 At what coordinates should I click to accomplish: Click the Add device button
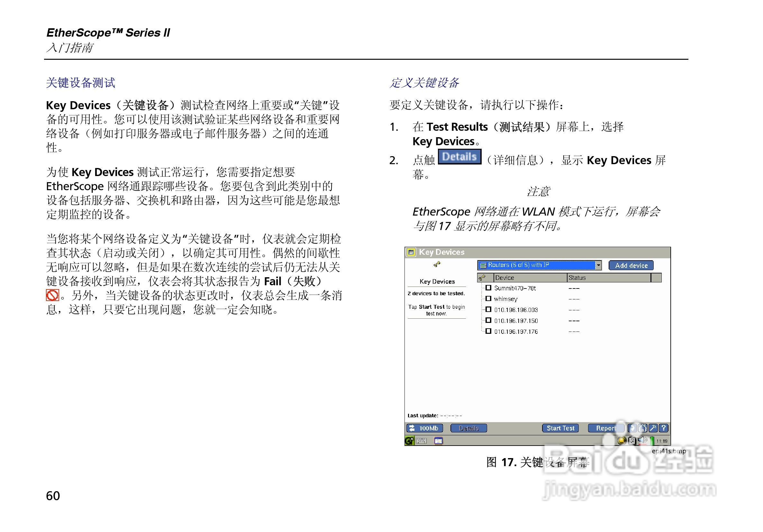[631, 265]
